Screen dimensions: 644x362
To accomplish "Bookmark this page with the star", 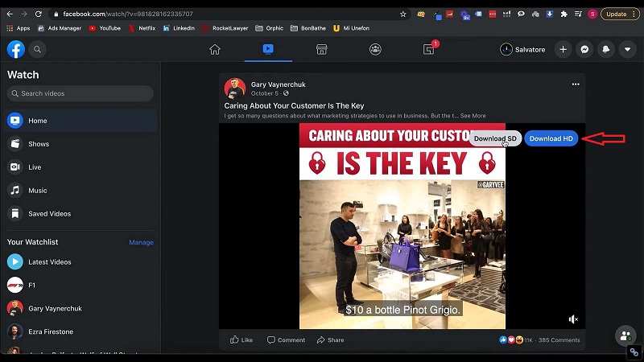I will coord(403,14).
